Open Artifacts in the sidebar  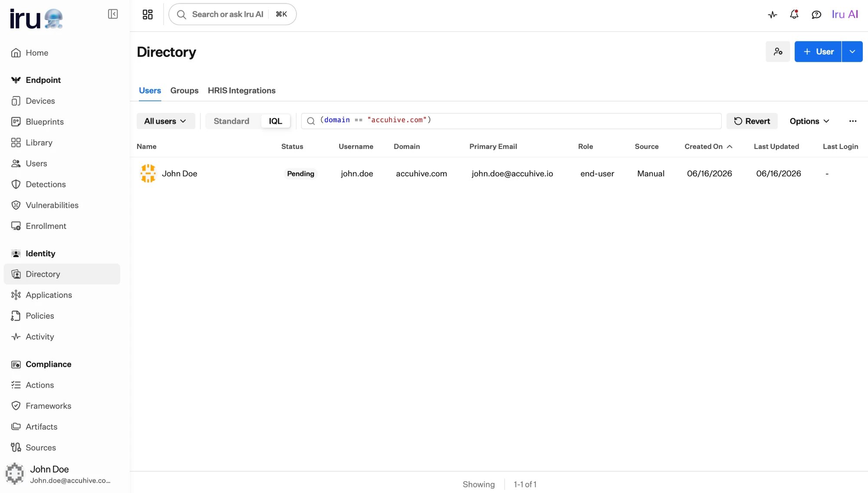click(62, 427)
